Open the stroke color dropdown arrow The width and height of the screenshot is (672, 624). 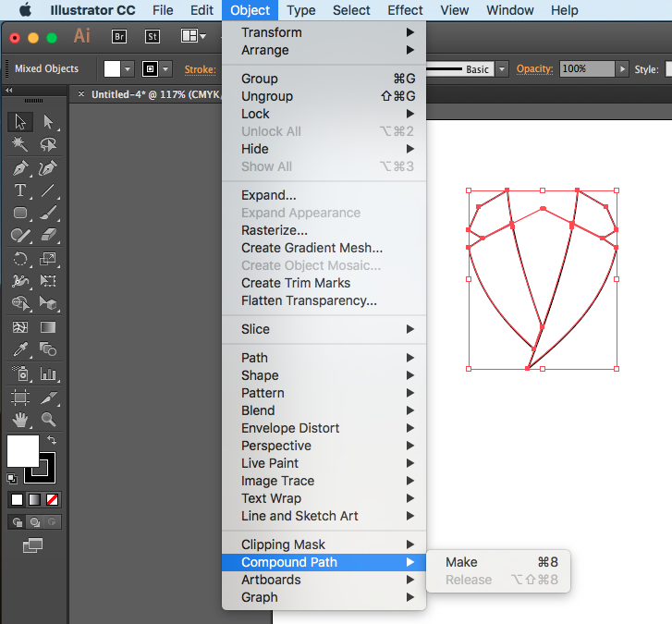(x=166, y=69)
